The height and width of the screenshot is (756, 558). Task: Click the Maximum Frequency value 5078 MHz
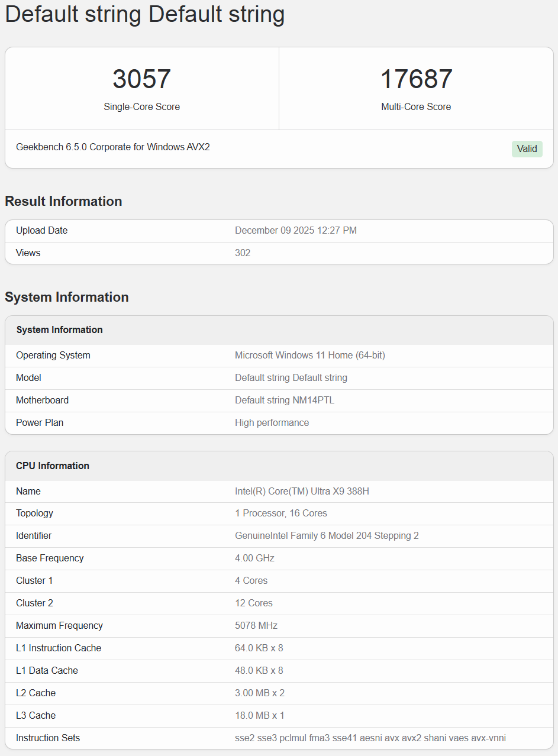point(256,626)
